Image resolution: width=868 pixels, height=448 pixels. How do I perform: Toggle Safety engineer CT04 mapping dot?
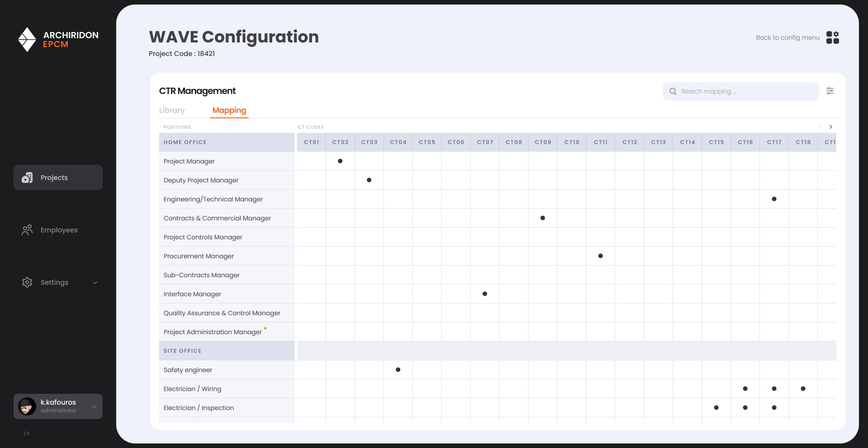[398, 370]
